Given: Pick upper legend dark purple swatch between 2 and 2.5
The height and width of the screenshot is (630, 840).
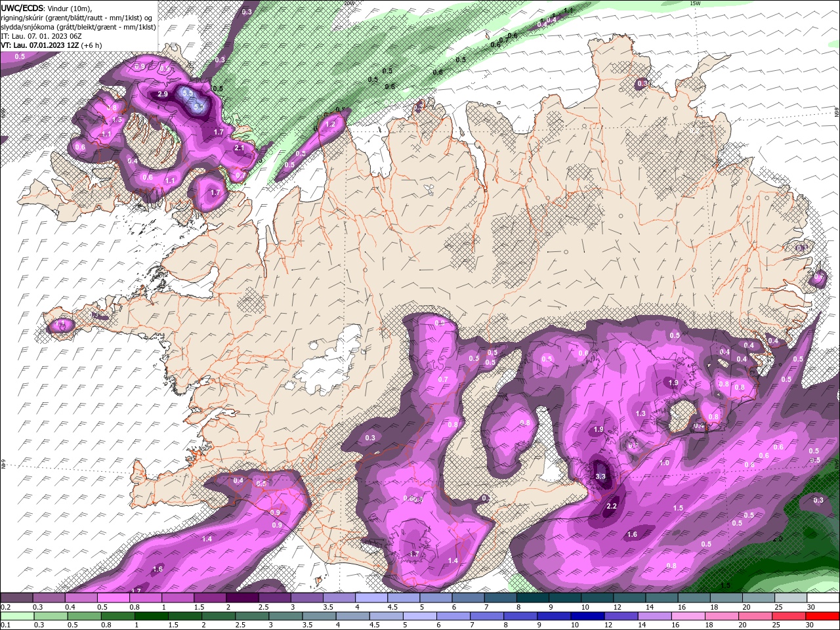Looking at the screenshot, I should 242,597.
